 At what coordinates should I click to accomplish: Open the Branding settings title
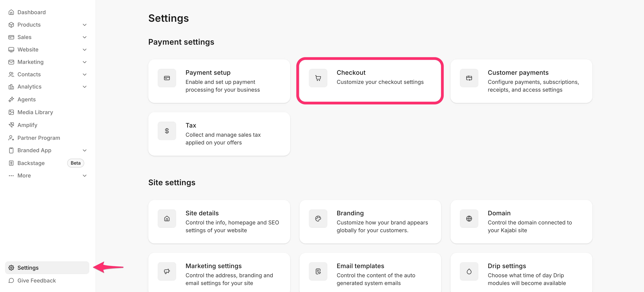coord(350,213)
